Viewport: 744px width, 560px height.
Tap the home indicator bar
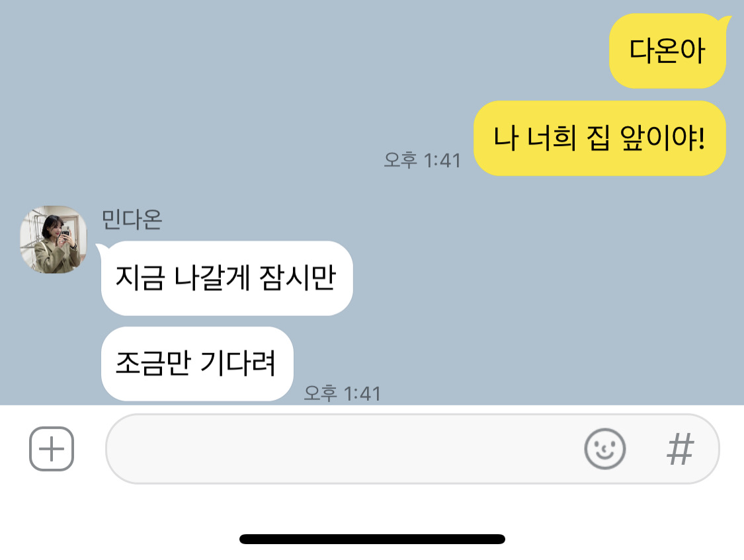coord(372,539)
